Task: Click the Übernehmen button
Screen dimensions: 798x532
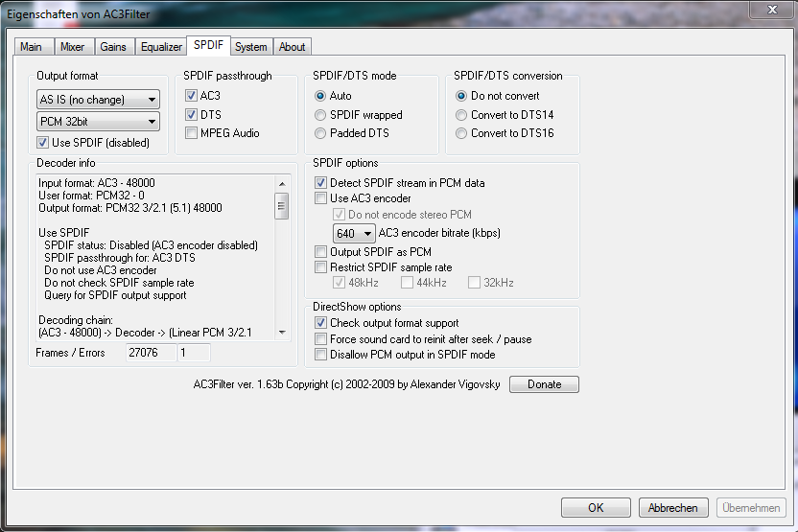Action: click(751, 508)
